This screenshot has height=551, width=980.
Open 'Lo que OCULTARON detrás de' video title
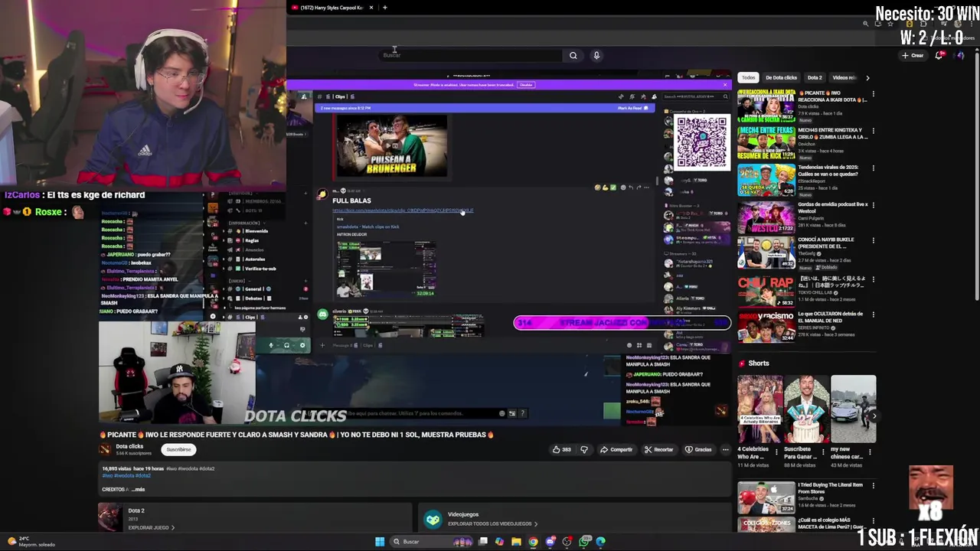pos(831,317)
